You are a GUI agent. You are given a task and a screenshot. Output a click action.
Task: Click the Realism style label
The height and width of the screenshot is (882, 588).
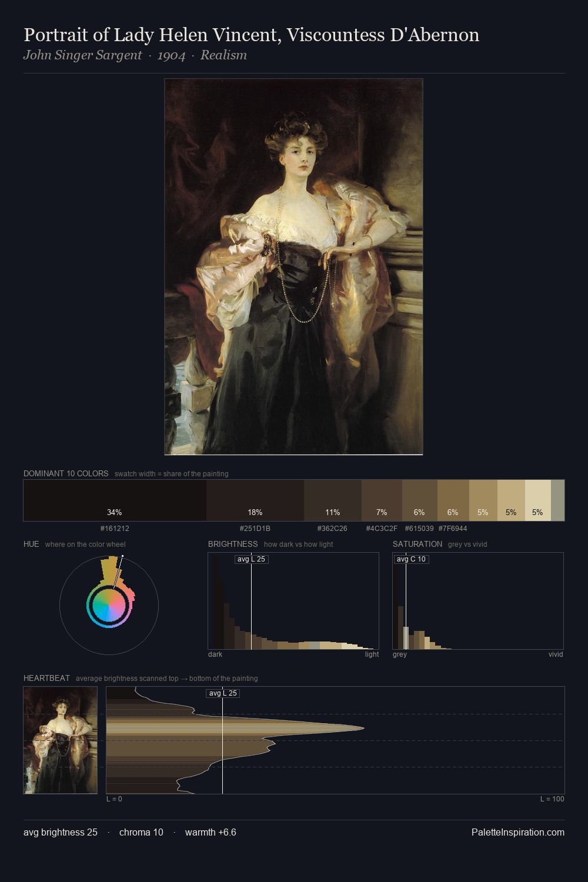[223, 55]
